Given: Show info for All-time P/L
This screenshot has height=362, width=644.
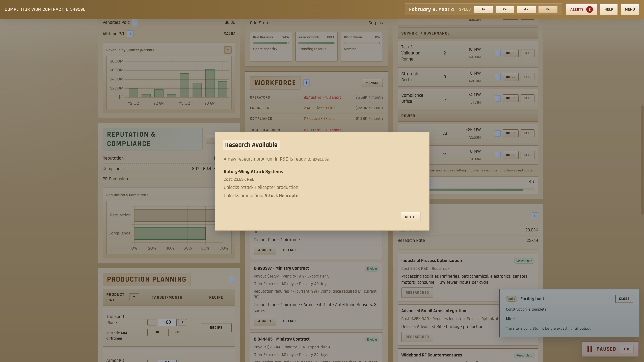Looking at the screenshot, I should click(130, 34).
